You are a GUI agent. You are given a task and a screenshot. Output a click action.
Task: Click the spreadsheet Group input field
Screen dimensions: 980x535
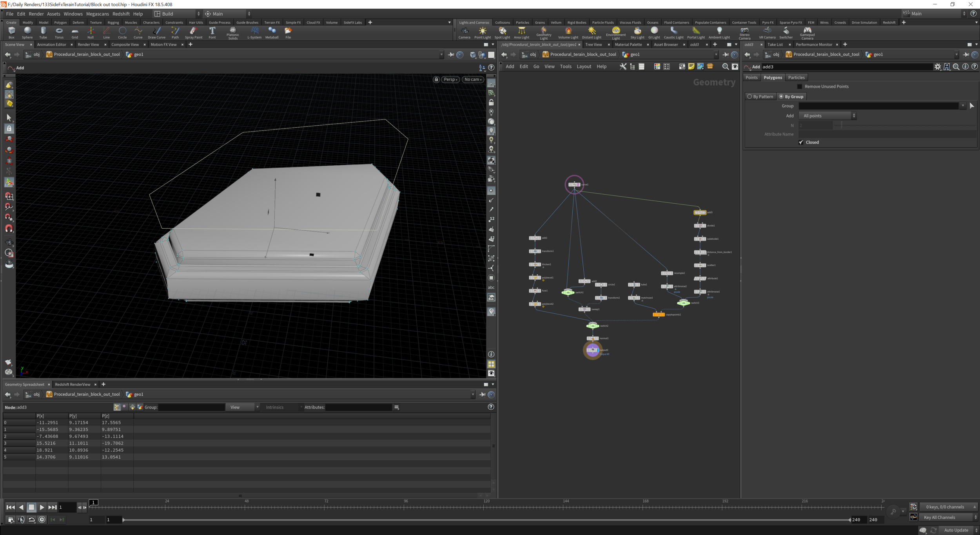[x=191, y=407]
